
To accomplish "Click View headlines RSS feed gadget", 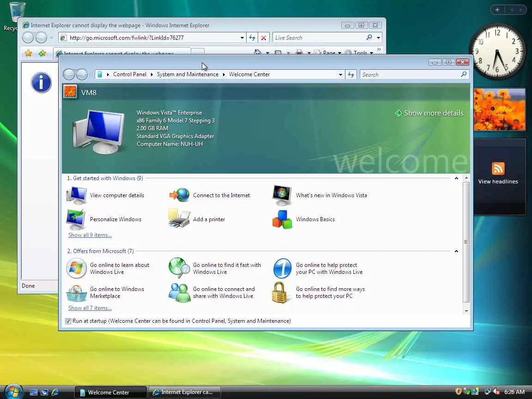I will 498,173.
